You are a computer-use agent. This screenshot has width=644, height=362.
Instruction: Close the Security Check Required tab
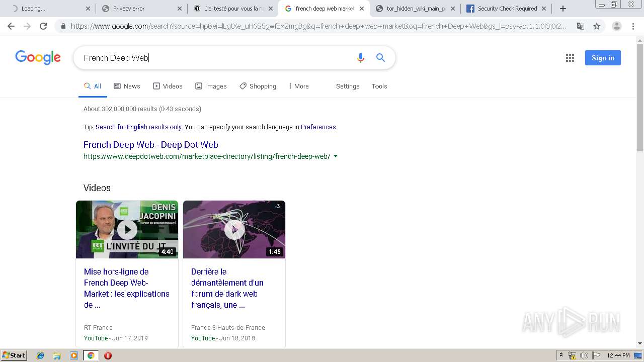544,9
